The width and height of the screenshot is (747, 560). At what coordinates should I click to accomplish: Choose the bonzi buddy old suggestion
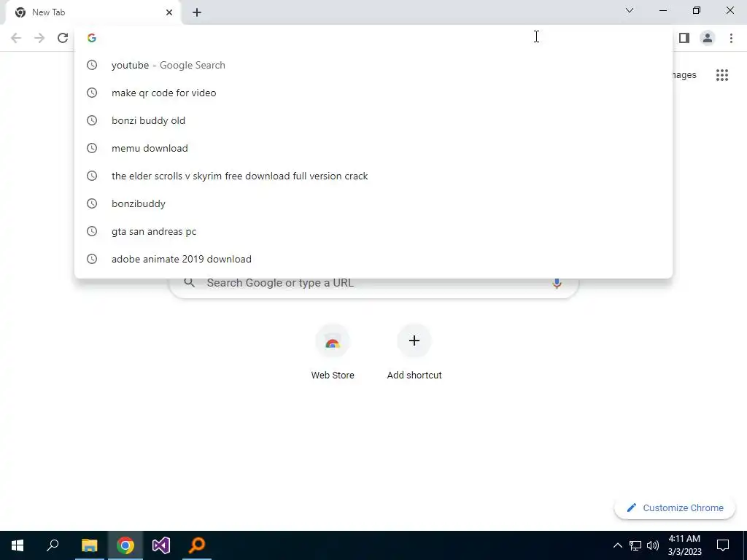click(x=373, y=120)
